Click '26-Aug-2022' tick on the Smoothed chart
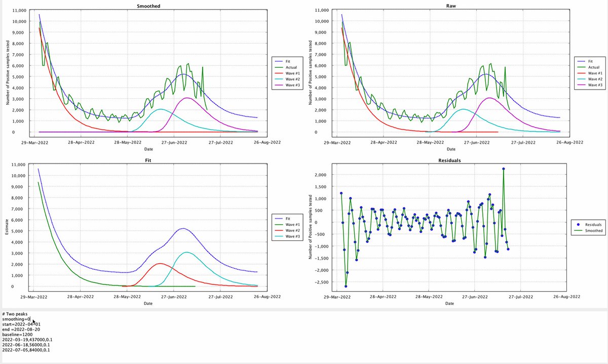This screenshot has width=608, height=364. (x=269, y=143)
